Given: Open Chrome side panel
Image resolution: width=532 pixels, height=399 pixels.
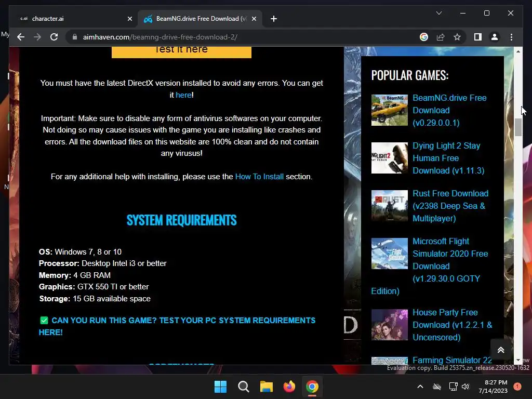Looking at the screenshot, I should click(478, 37).
